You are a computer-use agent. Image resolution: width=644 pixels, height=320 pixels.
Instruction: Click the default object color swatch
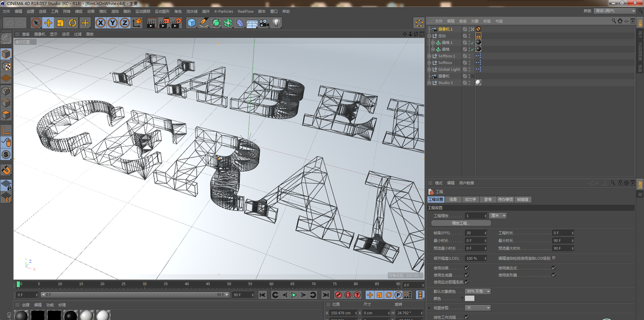coord(470,298)
